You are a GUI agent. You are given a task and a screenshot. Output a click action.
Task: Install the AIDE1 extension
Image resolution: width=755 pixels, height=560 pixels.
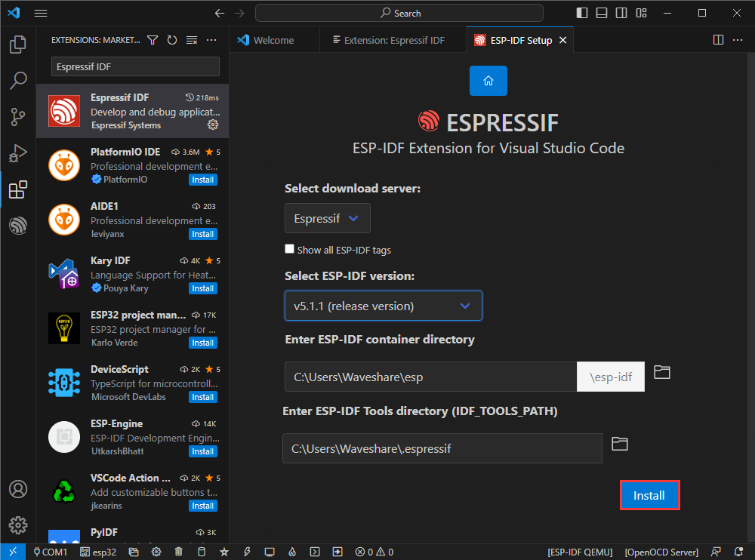[202, 234]
